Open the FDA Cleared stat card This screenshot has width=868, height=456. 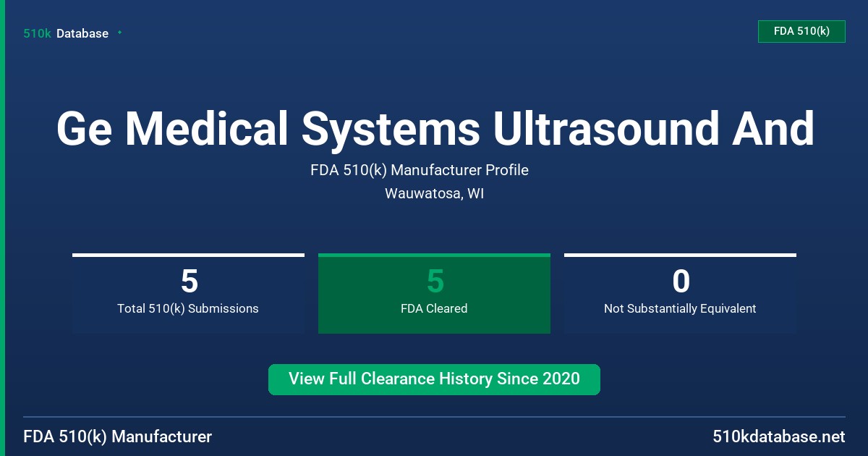tap(434, 293)
